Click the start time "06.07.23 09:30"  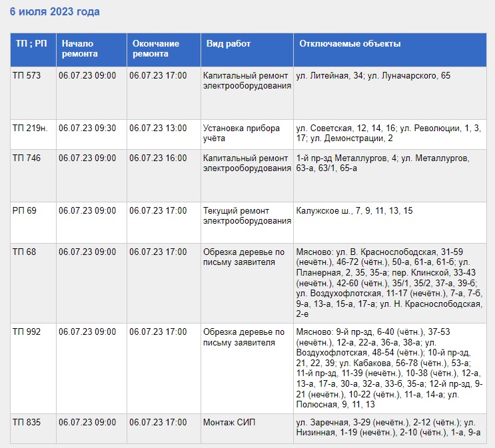point(87,128)
